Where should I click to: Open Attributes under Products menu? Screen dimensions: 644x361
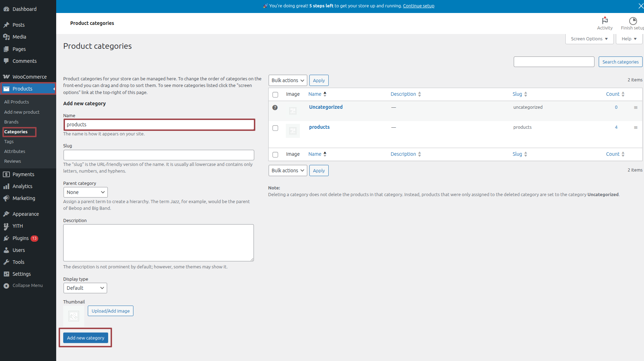(15, 152)
